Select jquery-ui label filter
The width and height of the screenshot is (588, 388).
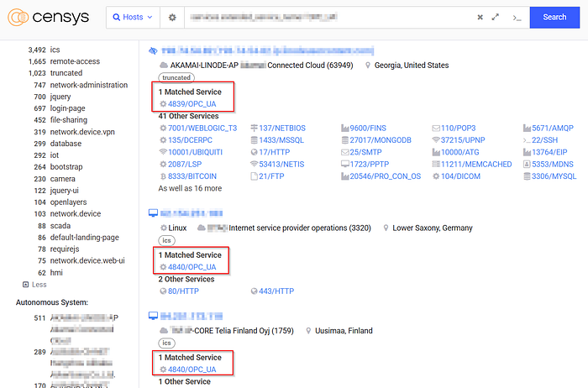click(64, 191)
